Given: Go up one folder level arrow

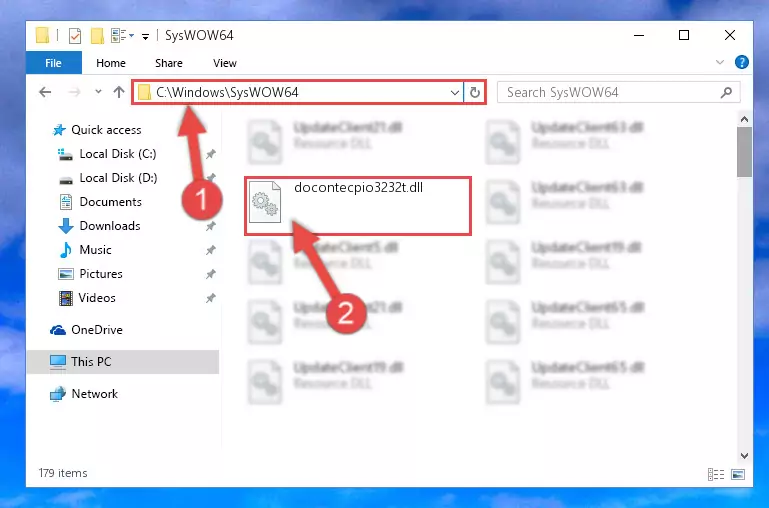Looking at the screenshot, I should coord(119,92).
